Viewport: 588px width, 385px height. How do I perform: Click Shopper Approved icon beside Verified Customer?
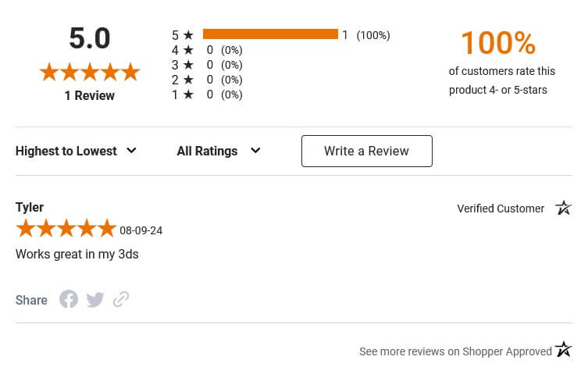[x=563, y=208]
